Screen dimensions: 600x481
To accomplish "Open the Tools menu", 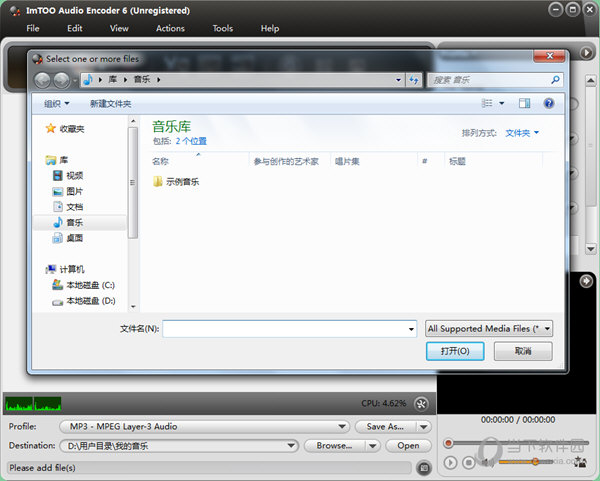I will tap(223, 28).
